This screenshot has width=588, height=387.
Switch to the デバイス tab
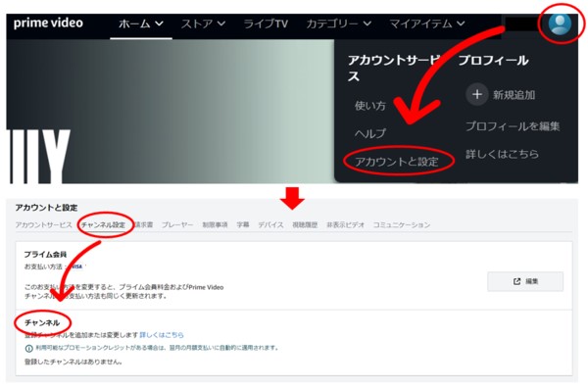point(270,224)
